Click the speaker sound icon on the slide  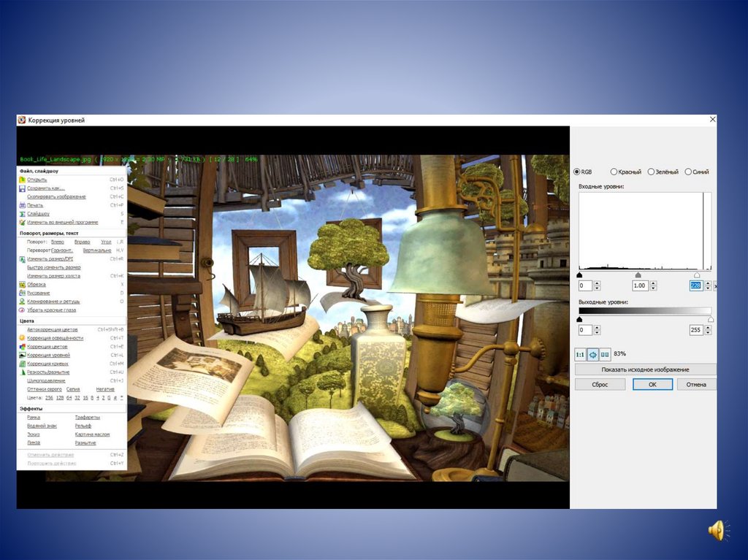click(x=719, y=530)
